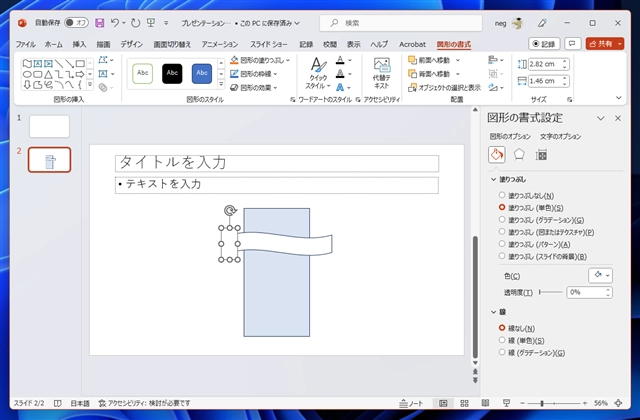The image size is (640, 420).
Task: Open the fill color picker dropdown
Action: click(600, 276)
